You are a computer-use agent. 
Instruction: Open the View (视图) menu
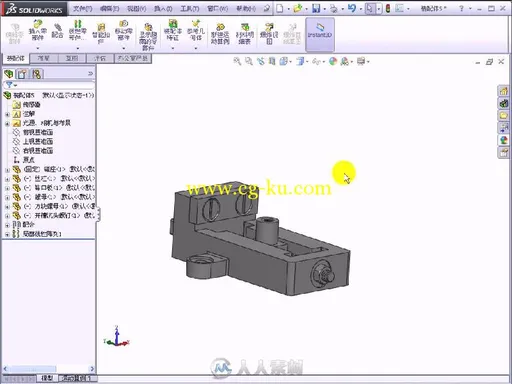(136, 8)
